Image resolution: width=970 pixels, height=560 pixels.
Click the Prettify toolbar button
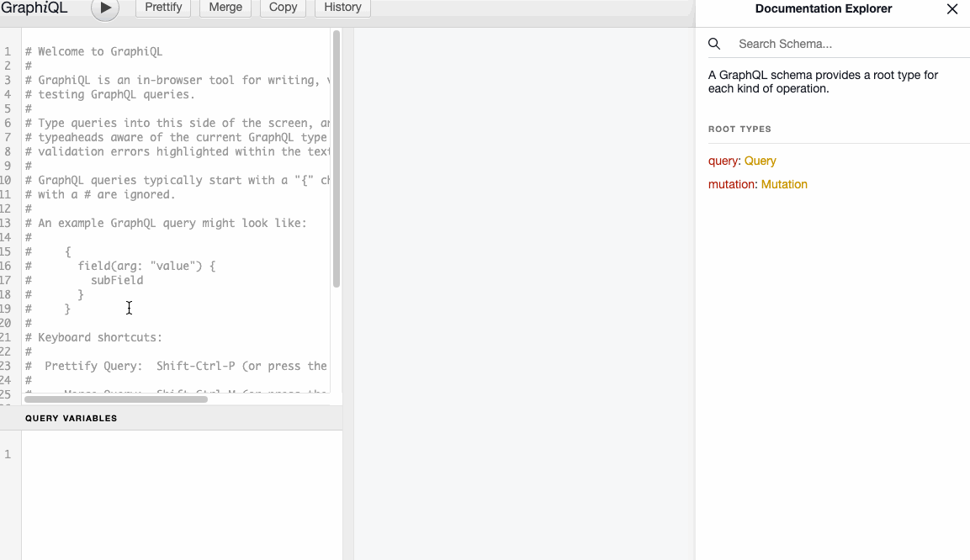(162, 8)
